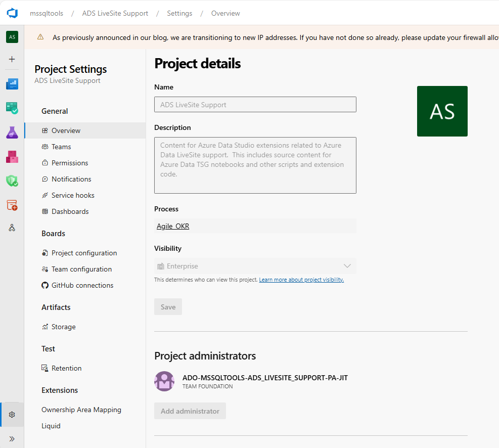The width and height of the screenshot is (499, 448).
Task: Click the Agile_OKR process link
Action: (172, 226)
